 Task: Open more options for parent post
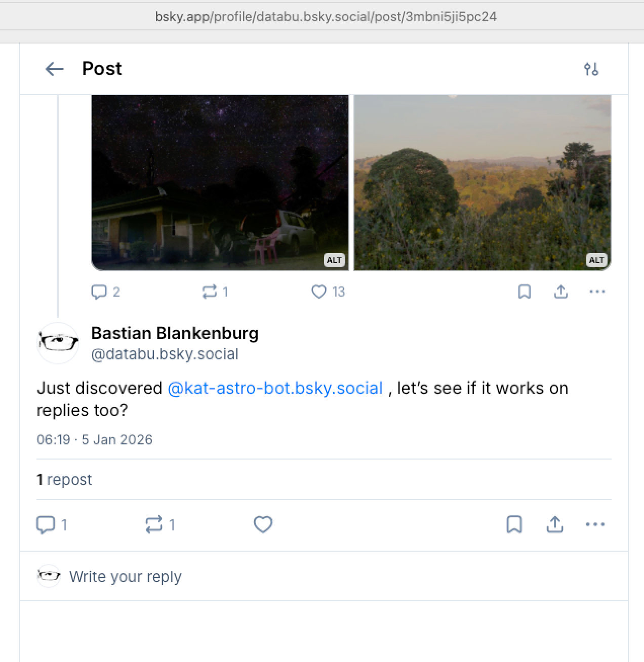597,292
